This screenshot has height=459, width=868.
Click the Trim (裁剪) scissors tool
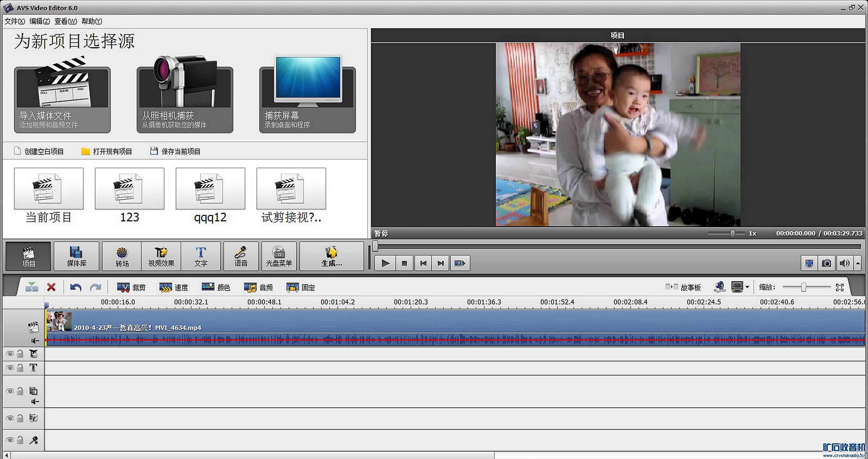tap(131, 287)
